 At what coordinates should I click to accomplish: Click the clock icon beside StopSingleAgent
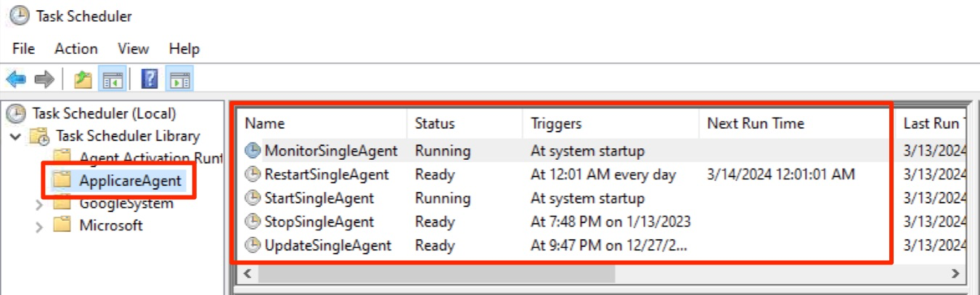pos(253,222)
